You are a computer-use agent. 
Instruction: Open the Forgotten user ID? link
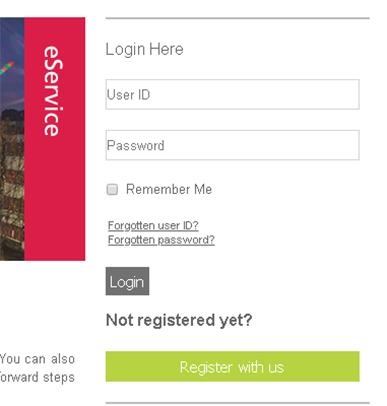tap(153, 225)
